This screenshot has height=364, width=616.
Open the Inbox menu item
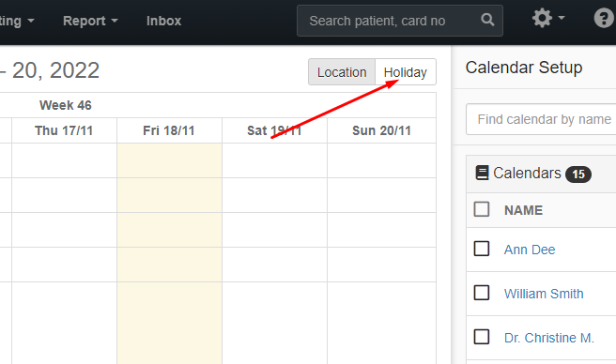coord(163,21)
